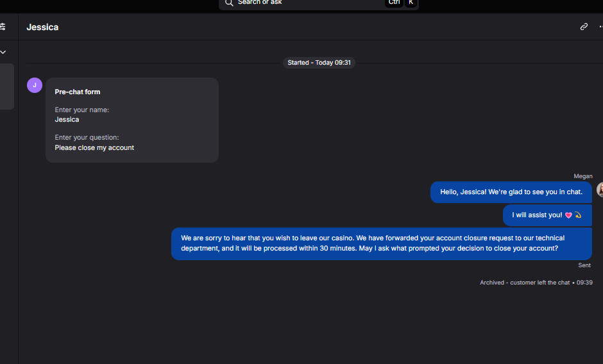Select the highlighted chat item in sidebar

7,87
